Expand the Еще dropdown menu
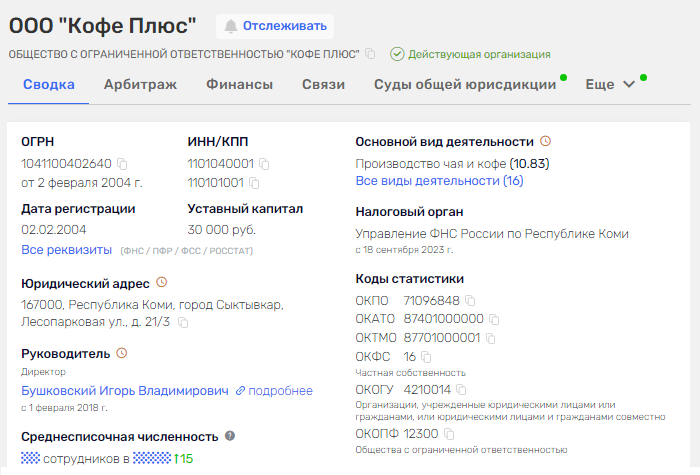This screenshot has width=700, height=475. coord(610,84)
